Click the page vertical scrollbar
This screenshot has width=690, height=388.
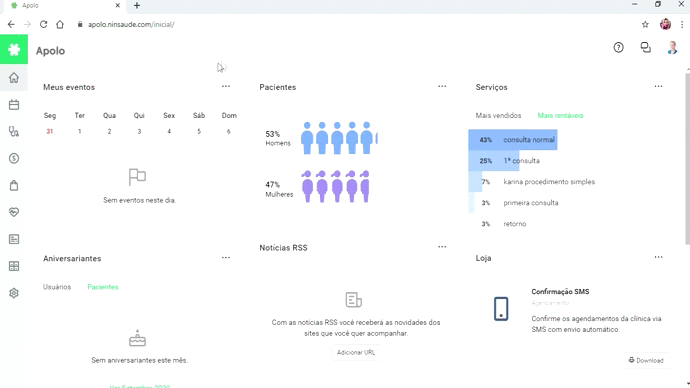point(687,159)
